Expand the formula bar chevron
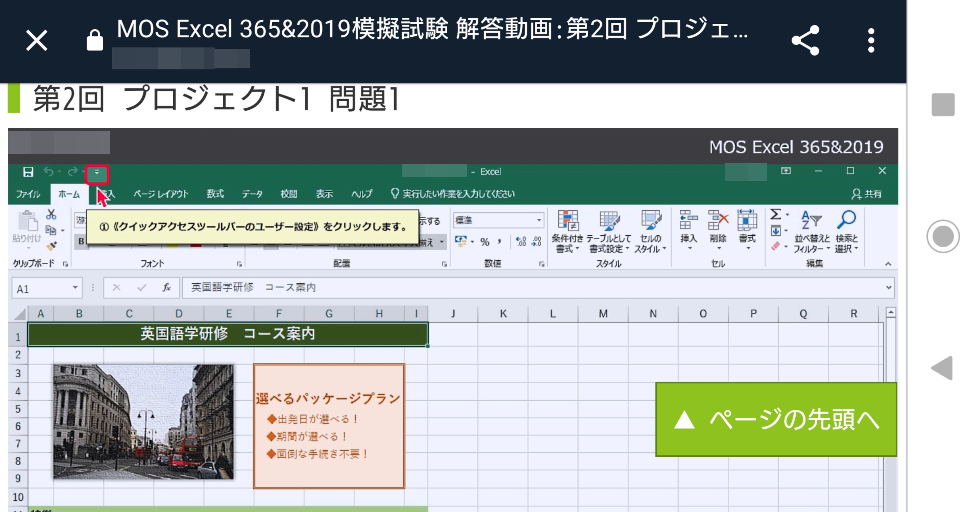This screenshot has height=512, width=980. [889, 288]
